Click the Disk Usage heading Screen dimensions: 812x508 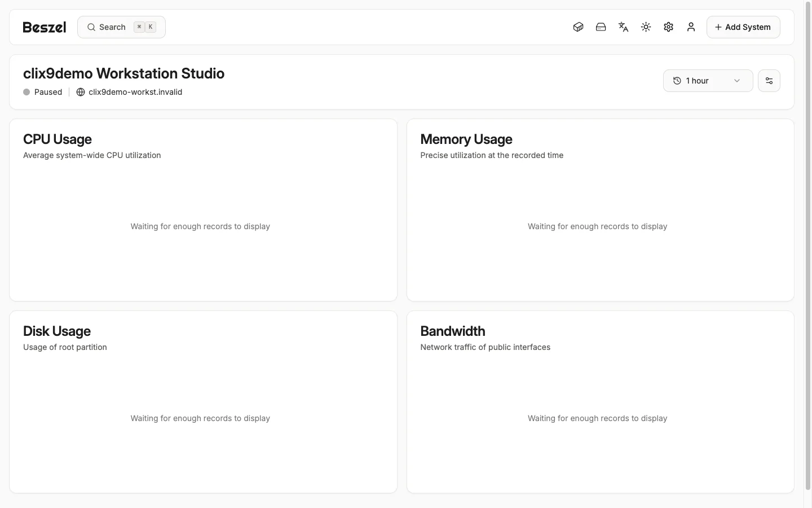(x=57, y=331)
